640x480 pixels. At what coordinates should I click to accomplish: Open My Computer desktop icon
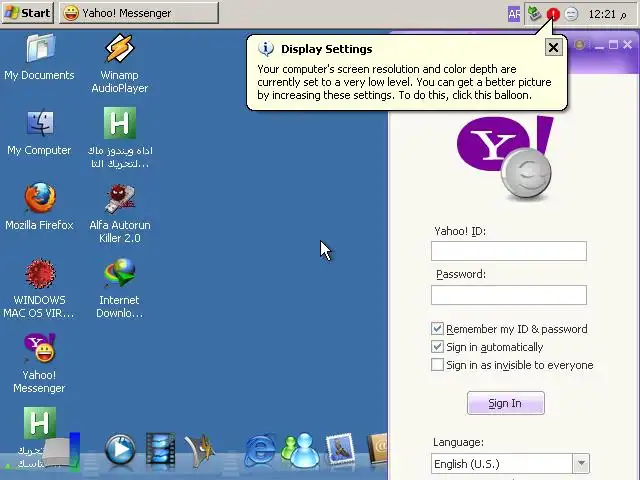39,133
